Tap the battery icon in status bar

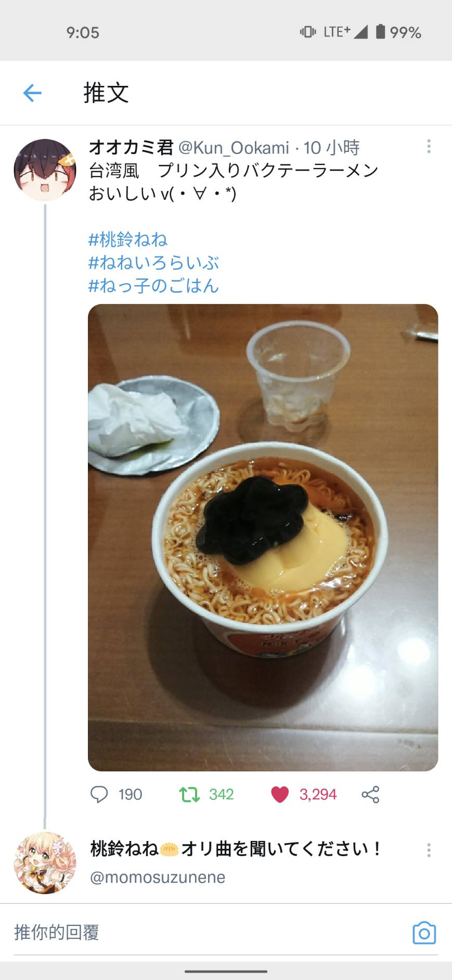coord(381,32)
